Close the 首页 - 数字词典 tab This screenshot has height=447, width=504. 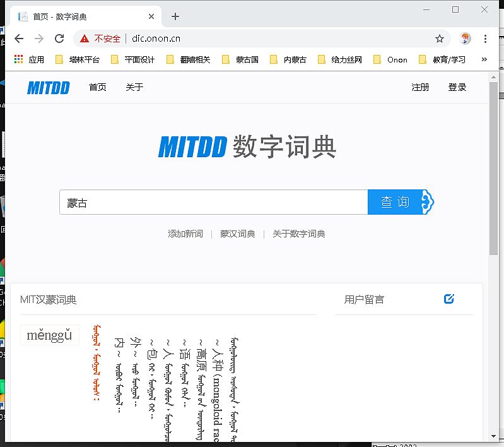click(151, 16)
